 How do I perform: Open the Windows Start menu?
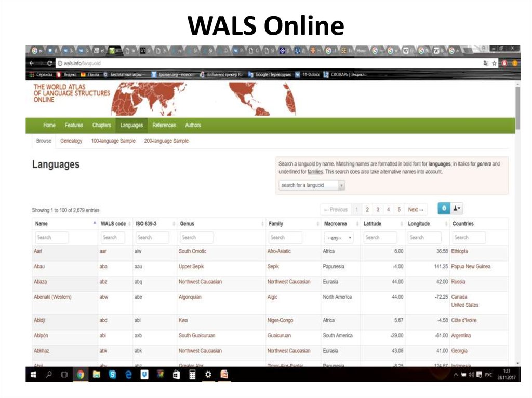33,374
